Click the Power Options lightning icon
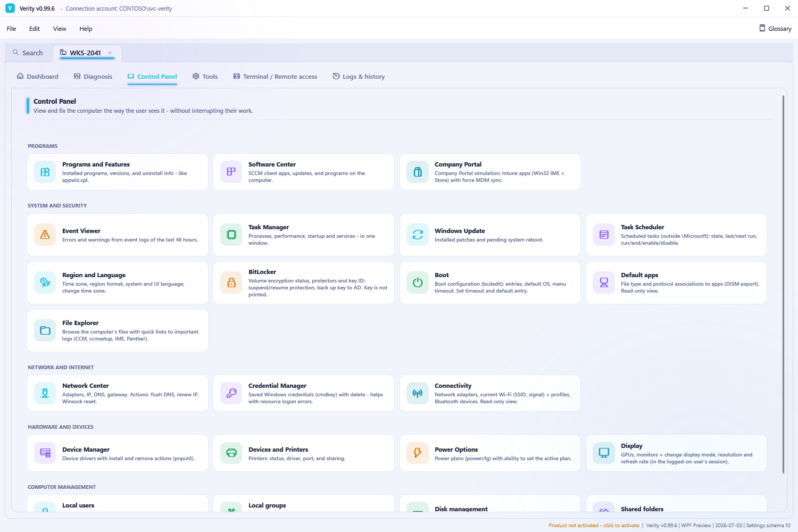The image size is (798, 532). [x=418, y=453]
